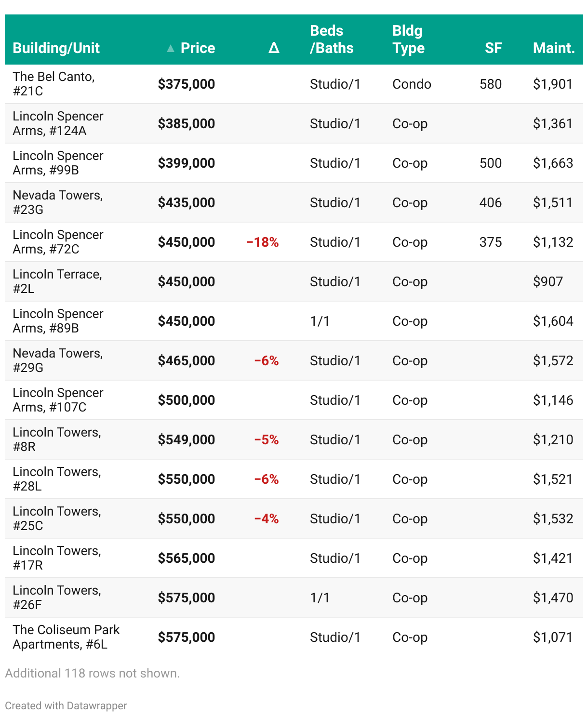Select The Bel Canto, #21C row name
The height and width of the screenshot is (717, 588).
click(x=53, y=84)
